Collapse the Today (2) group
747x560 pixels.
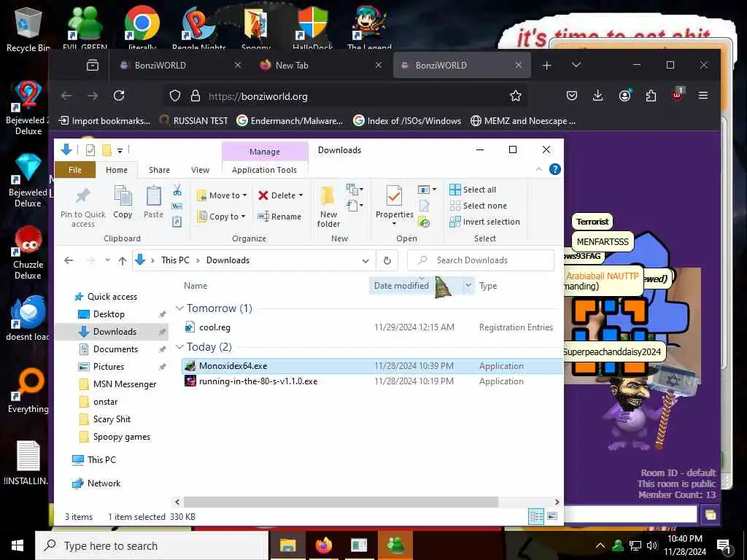point(179,347)
